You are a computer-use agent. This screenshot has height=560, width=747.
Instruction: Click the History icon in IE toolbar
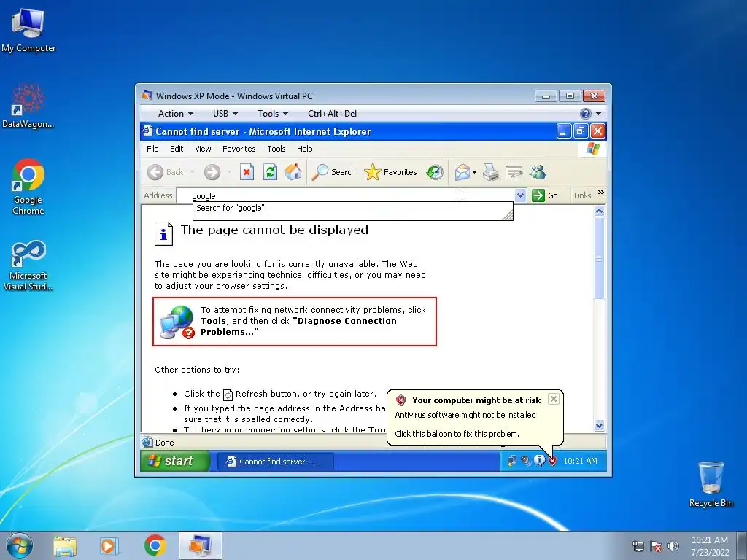point(435,172)
